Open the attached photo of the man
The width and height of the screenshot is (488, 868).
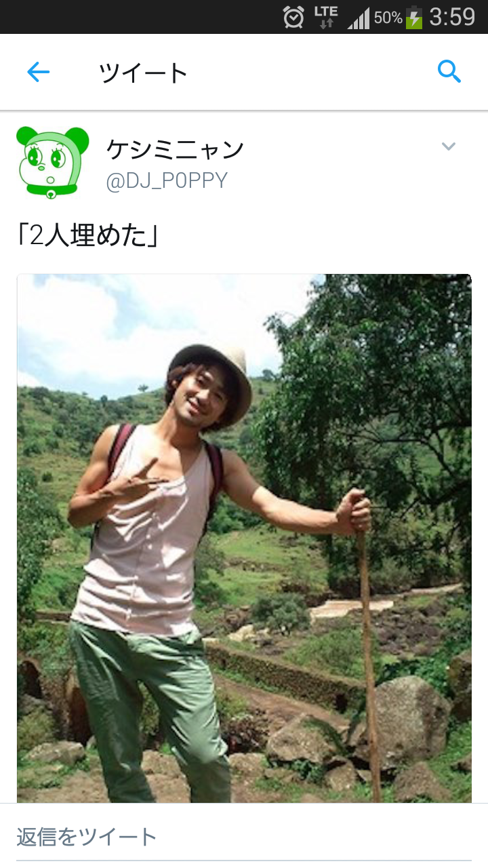[244, 538]
